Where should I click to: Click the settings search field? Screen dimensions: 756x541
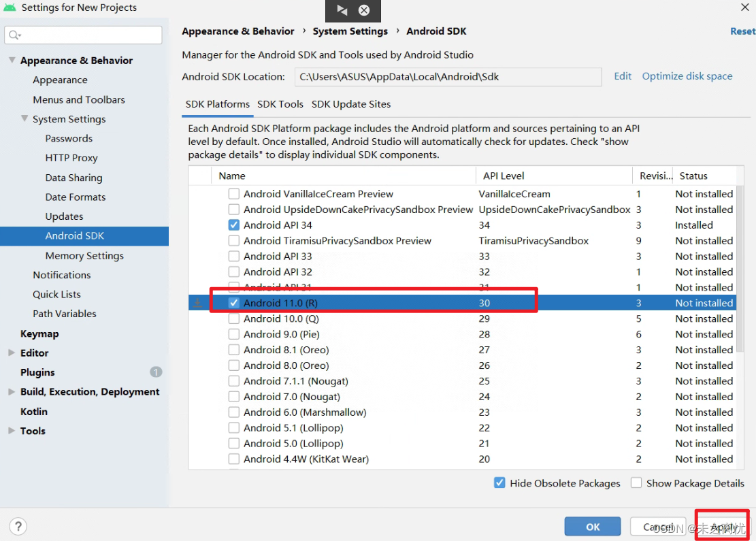pyautogui.click(x=84, y=35)
